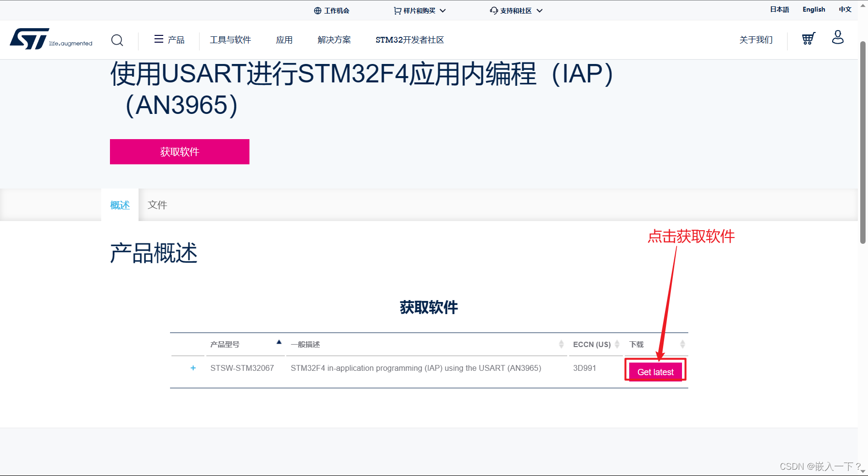Viewport: 868px width, 476px height.
Task: Switch language to English
Action: point(814,9)
